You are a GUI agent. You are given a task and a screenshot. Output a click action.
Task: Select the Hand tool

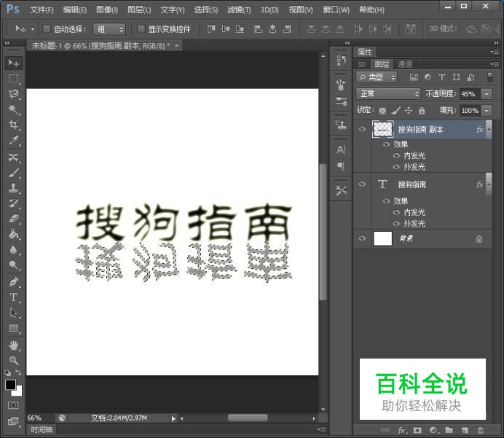[13, 345]
